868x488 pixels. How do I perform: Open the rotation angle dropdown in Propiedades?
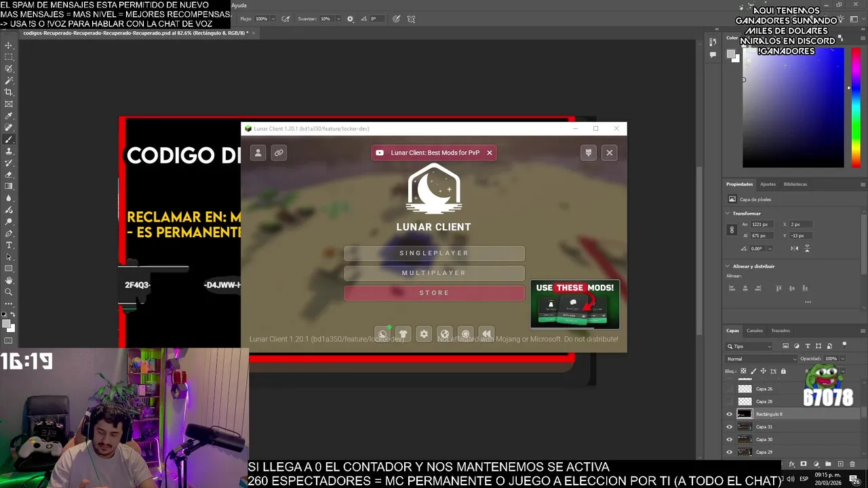coord(770,249)
